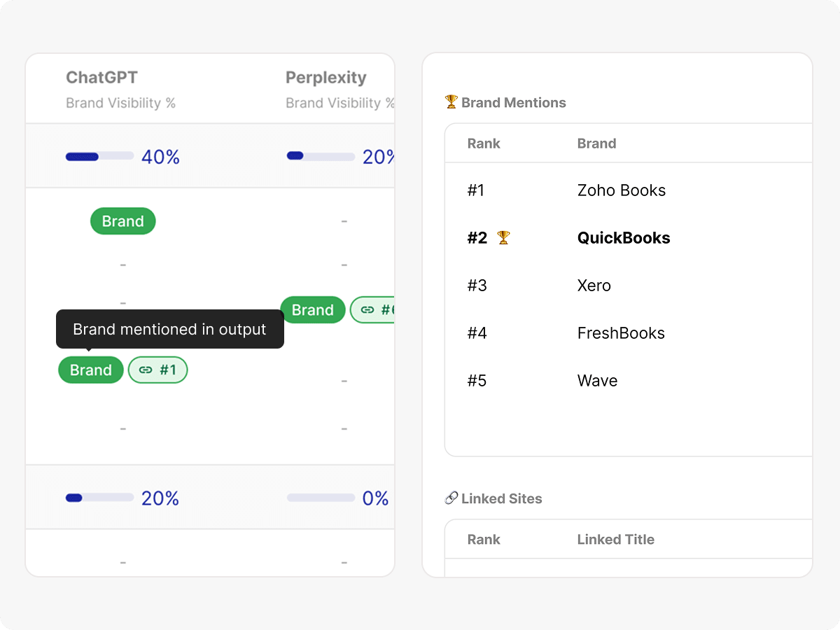Image resolution: width=840 pixels, height=630 pixels.
Task: Select the Zoho Books row
Action: pos(621,190)
